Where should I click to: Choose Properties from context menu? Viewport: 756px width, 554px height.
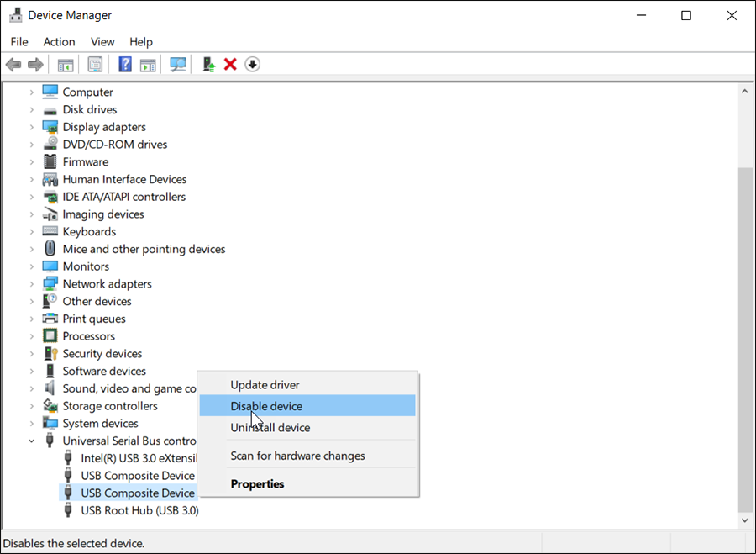pos(307,483)
